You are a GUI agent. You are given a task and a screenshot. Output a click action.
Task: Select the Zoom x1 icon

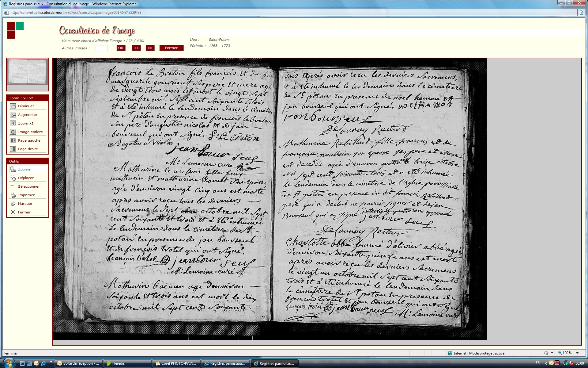pos(13,123)
